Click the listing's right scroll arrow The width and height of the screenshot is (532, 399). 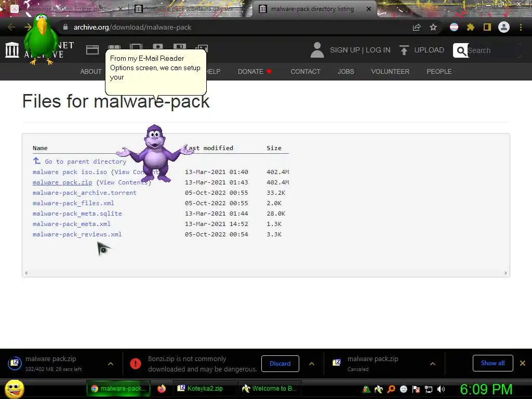[506, 273]
